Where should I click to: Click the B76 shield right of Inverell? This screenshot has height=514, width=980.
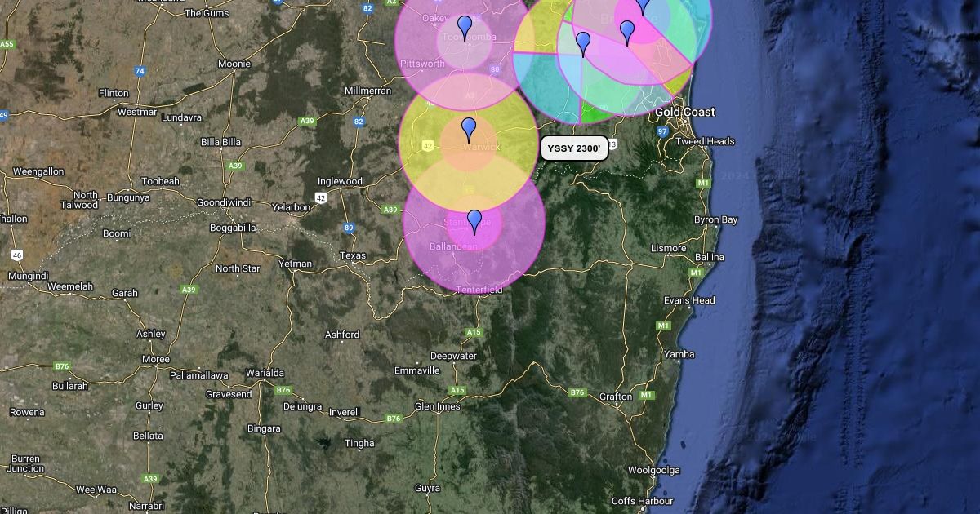(x=394, y=419)
